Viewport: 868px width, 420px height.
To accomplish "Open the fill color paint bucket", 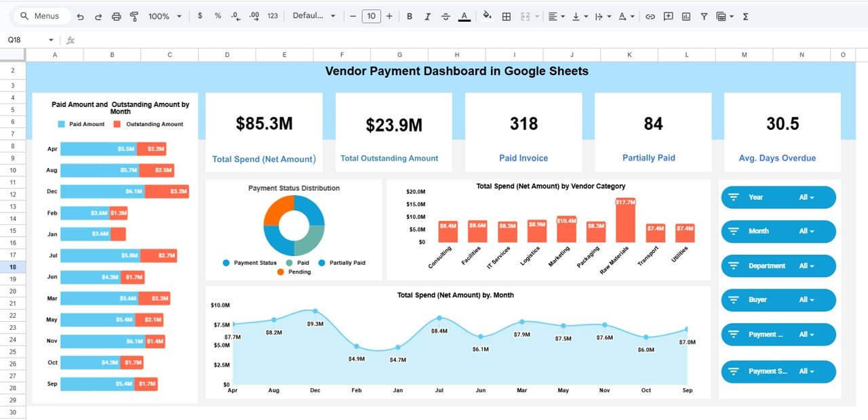I will pos(487,16).
